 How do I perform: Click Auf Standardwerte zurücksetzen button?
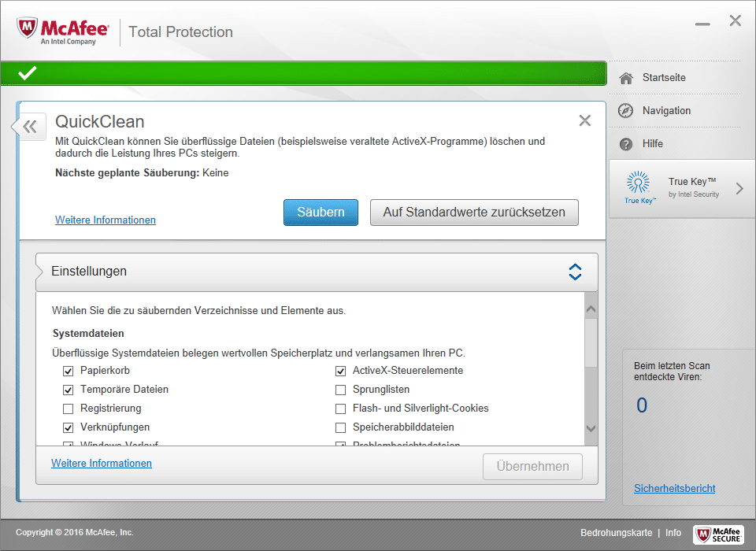[474, 213]
